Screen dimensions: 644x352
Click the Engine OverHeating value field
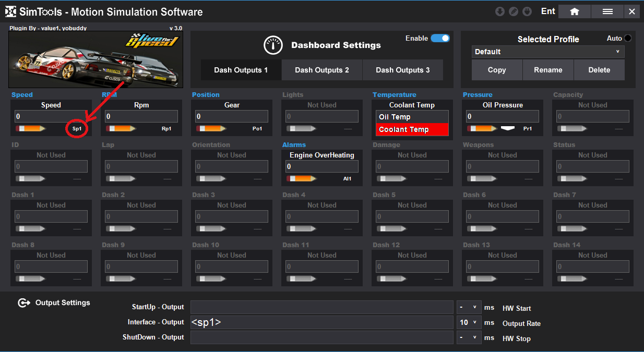coord(322,166)
